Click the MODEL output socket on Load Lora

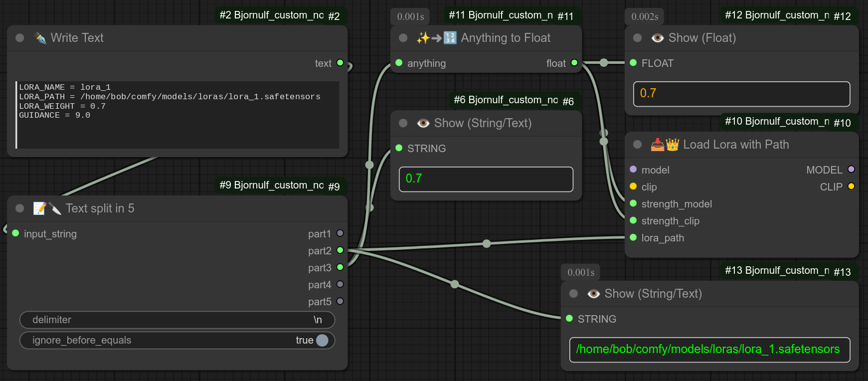[851, 170]
